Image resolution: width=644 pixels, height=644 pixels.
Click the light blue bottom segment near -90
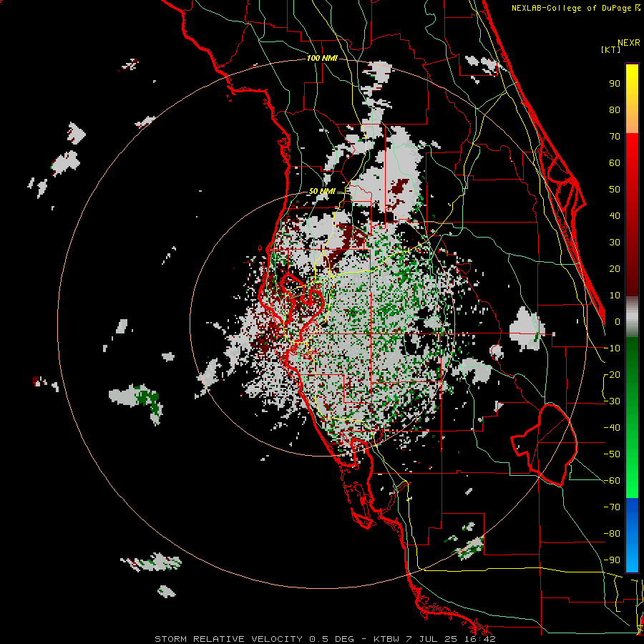(x=632, y=559)
